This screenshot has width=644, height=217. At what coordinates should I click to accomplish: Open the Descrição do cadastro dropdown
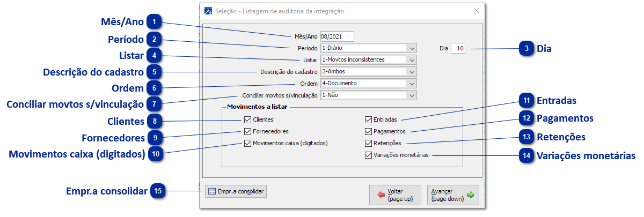pyautogui.click(x=412, y=71)
